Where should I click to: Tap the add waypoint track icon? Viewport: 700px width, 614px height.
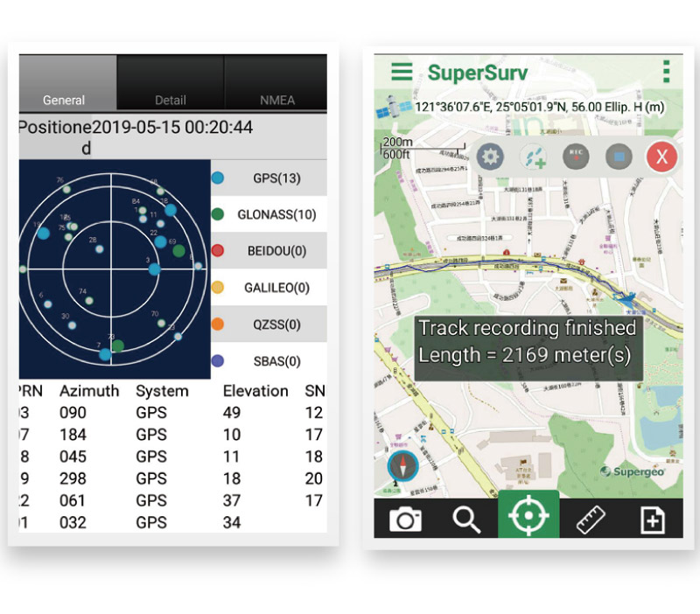click(534, 157)
